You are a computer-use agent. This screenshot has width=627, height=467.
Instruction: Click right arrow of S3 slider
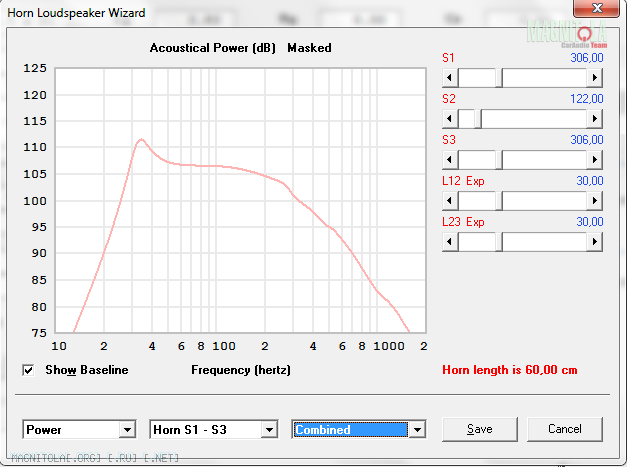coord(597,160)
